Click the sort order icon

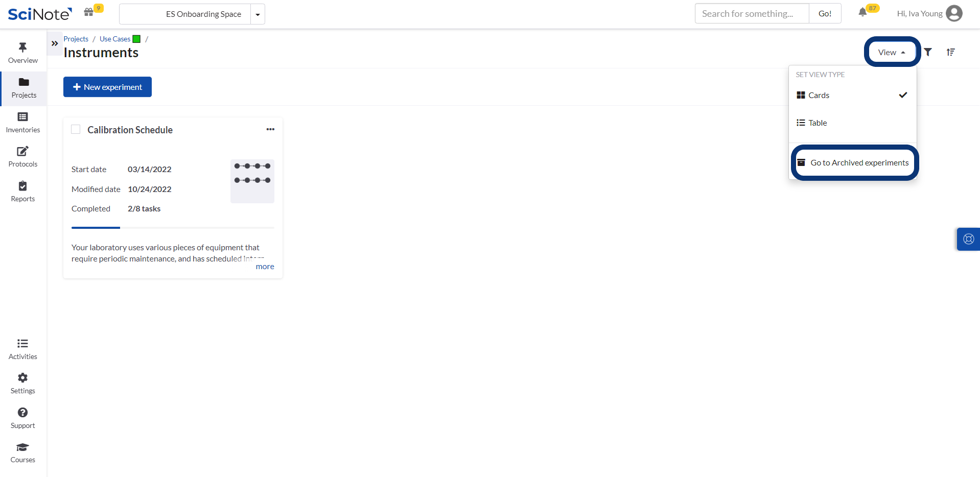(950, 52)
